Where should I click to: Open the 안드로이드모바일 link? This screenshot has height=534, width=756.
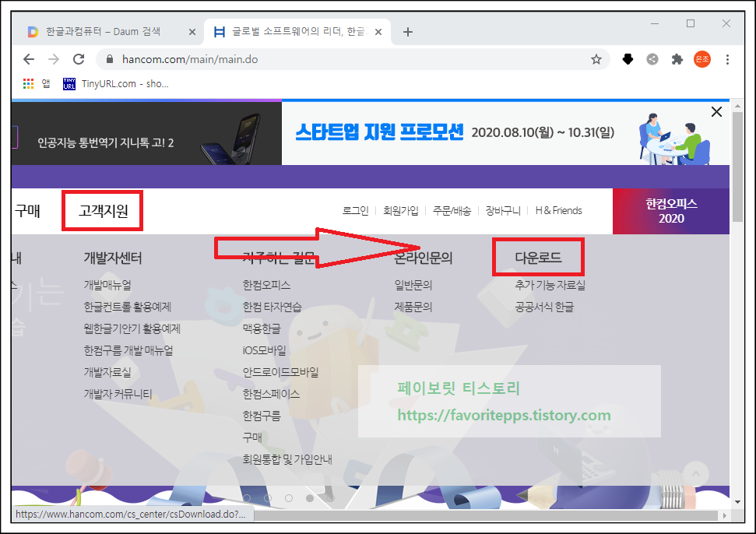pyautogui.click(x=280, y=372)
